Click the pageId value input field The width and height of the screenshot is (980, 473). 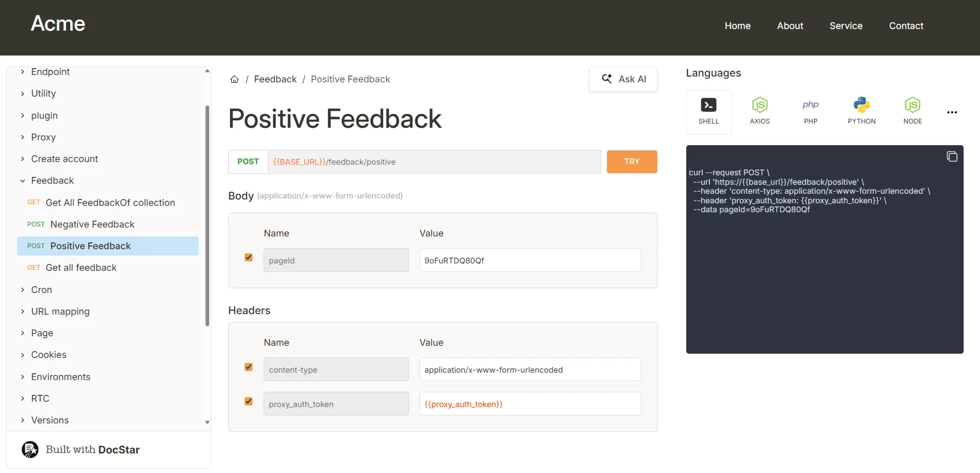[530, 260]
